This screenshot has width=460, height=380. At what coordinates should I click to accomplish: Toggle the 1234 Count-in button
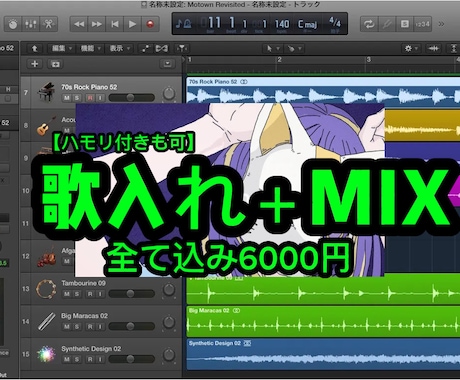pos(422,24)
